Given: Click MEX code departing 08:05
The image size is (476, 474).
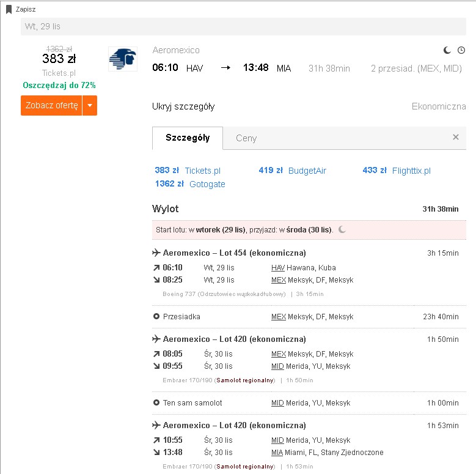Looking at the screenshot, I should (x=279, y=354).
